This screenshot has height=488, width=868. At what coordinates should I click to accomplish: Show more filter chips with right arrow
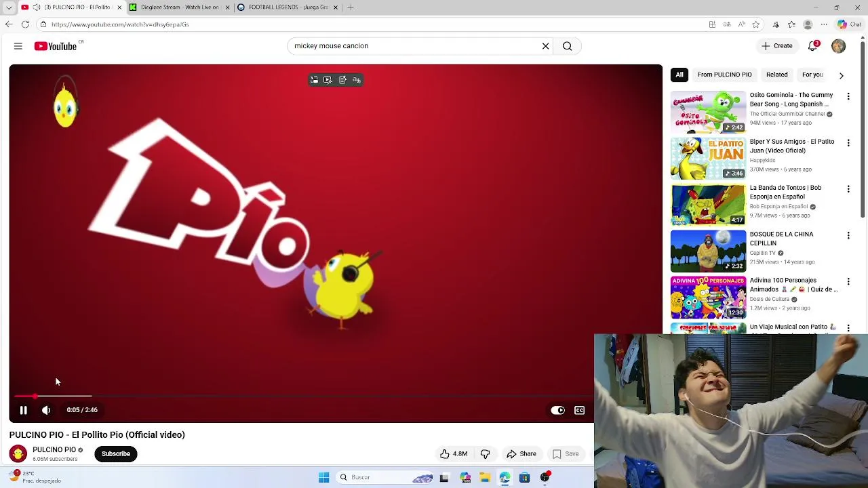click(x=842, y=75)
